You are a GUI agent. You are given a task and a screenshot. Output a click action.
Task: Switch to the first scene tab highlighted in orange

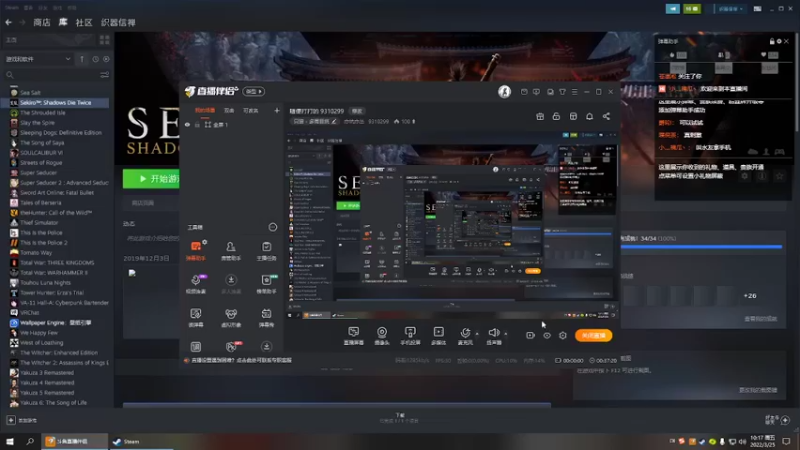pyautogui.click(x=205, y=110)
